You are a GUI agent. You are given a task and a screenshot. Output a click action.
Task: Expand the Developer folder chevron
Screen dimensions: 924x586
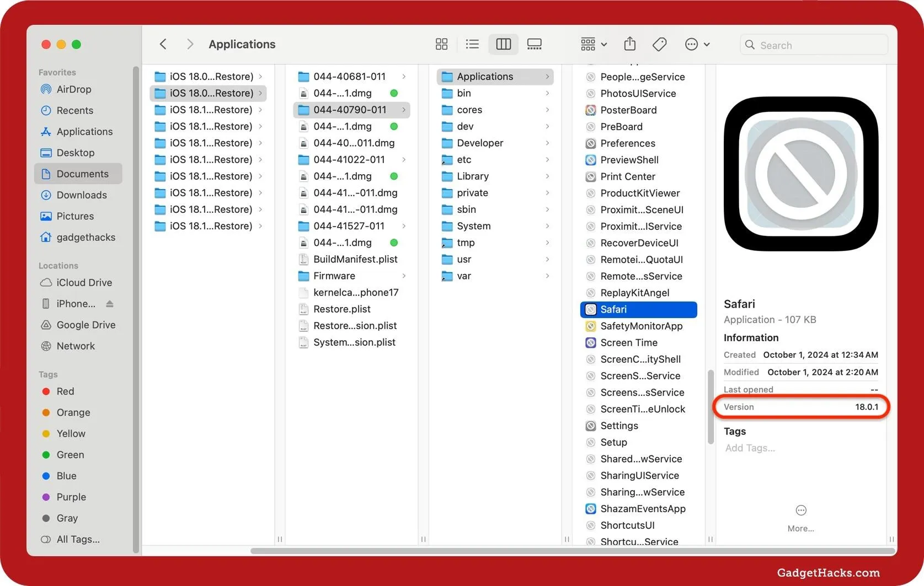pyautogui.click(x=547, y=143)
